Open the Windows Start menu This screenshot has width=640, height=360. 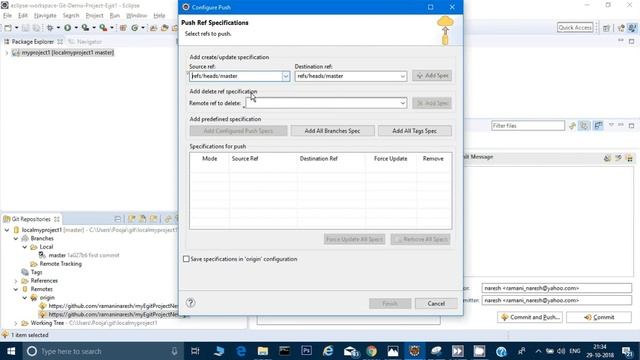point(11,351)
